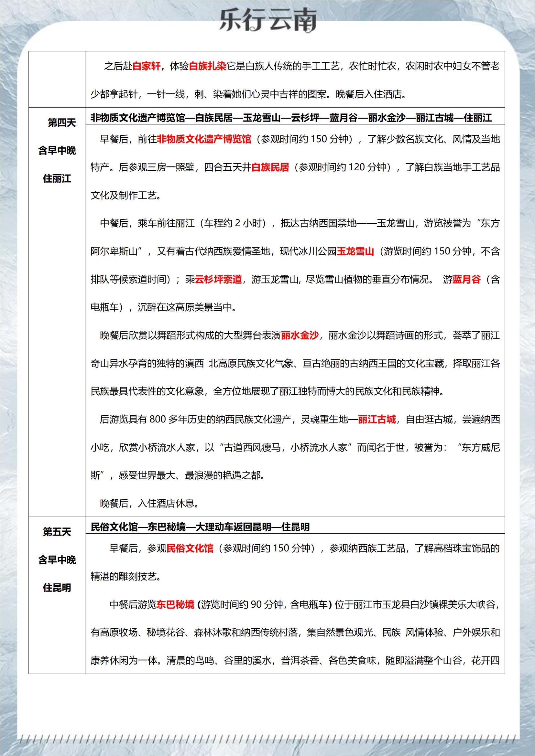Click the text 中餐后，乘车前往丽江
This screenshot has height=756, width=535.
(147, 223)
